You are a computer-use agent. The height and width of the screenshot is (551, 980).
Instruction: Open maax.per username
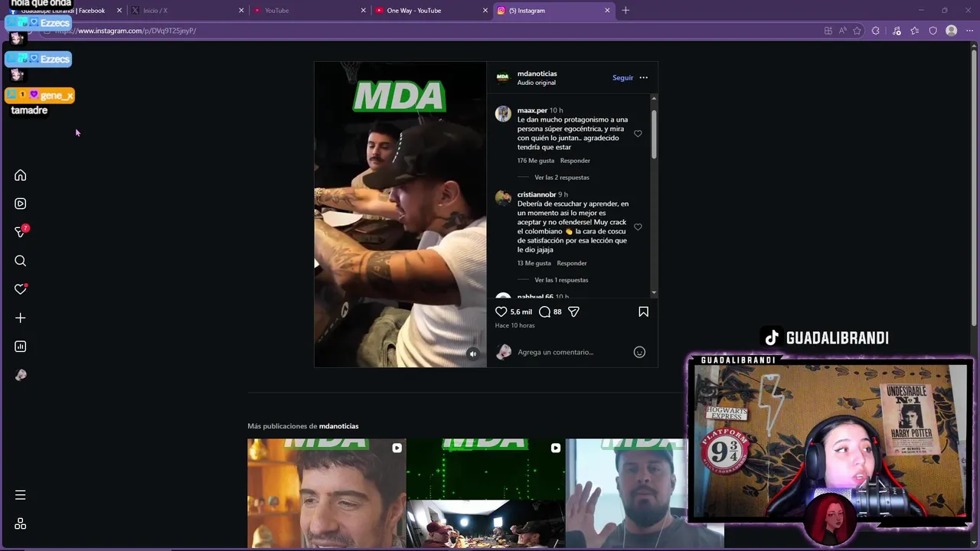(x=532, y=110)
